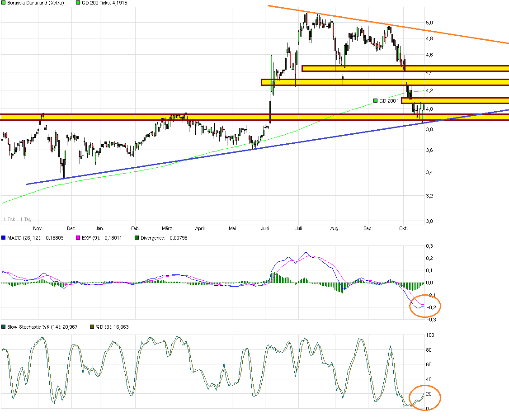This screenshot has width=509, height=420.
Task: Click the 60 stochastic axis label
Action: pos(429,364)
